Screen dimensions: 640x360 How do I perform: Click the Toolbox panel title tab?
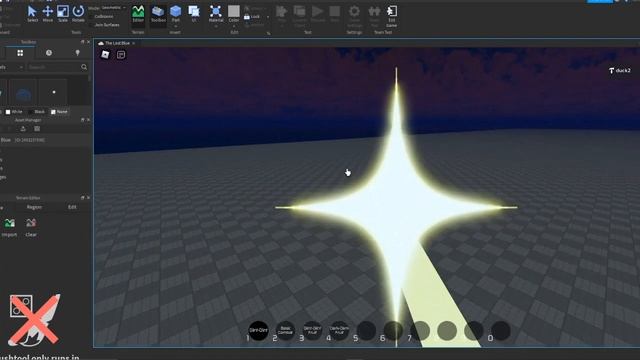coord(28,42)
